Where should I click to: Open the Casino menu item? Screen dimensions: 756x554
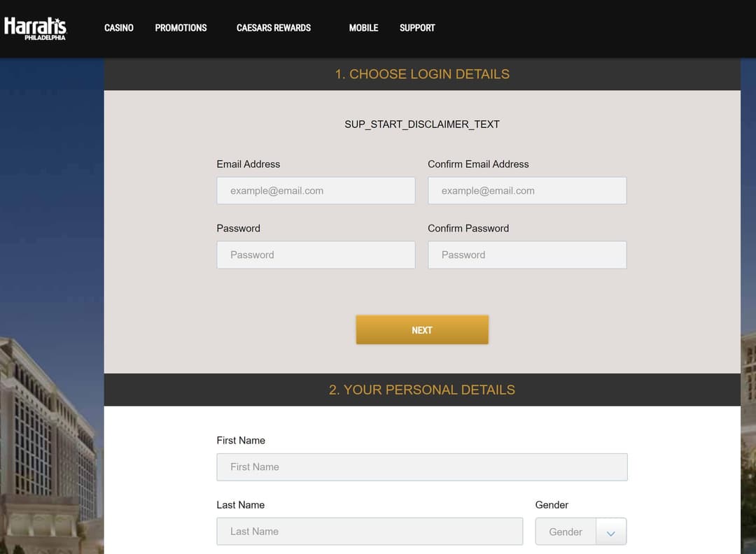click(x=119, y=28)
